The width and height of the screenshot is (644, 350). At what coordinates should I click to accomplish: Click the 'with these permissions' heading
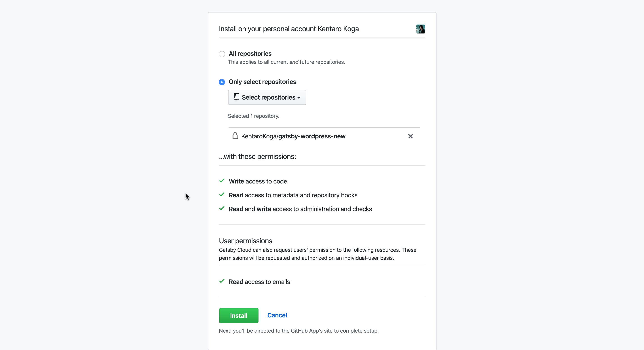pyautogui.click(x=257, y=156)
